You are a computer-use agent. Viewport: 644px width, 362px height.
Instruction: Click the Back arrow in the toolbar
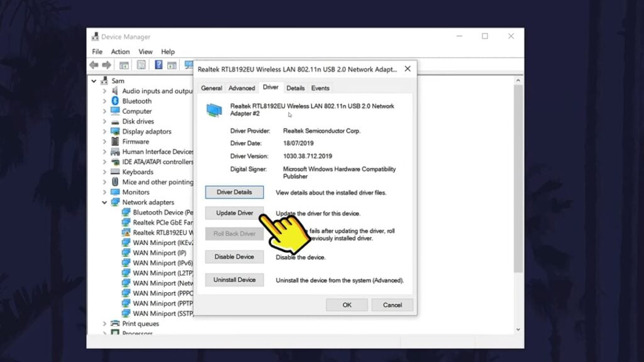click(x=94, y=65)
